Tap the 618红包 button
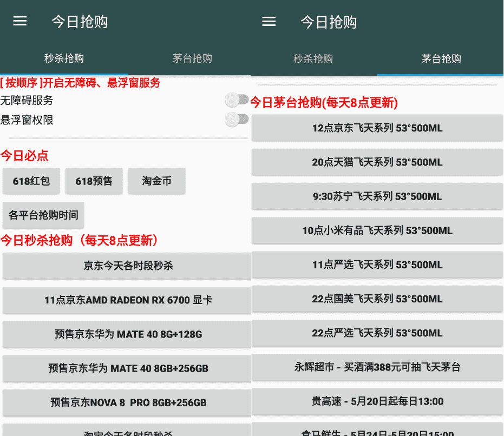The width and height of the screenshot is (504, 436). point(31,181)
